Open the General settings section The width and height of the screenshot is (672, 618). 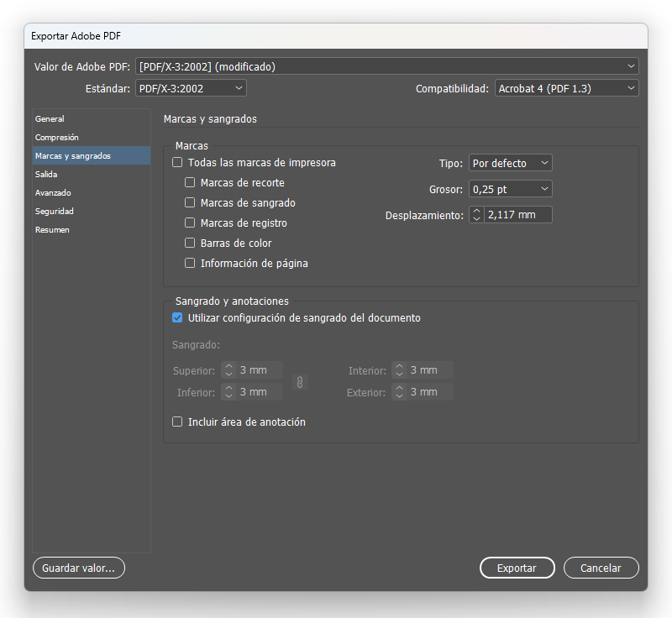[x=92, y=119]
